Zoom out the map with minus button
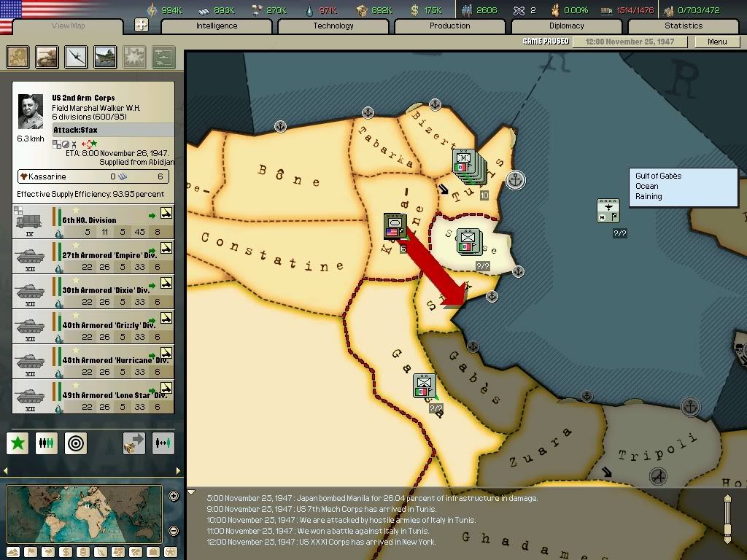The image size is (747, 560). coord(174,531)
